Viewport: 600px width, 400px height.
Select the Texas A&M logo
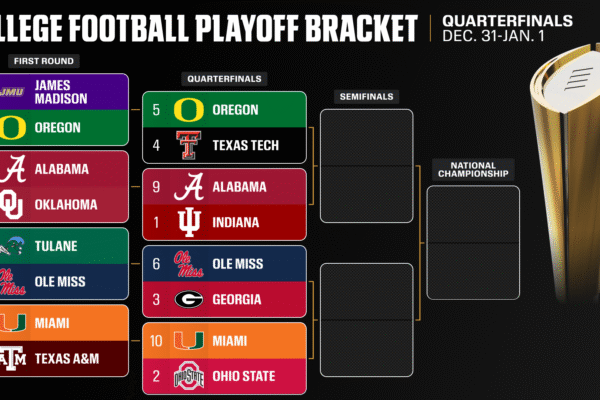point(14,359)
